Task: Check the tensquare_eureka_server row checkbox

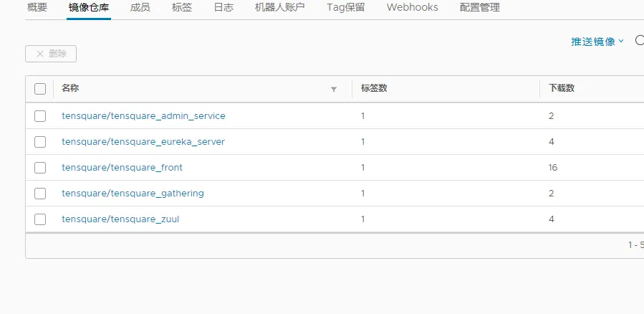Action: [40, 142]
